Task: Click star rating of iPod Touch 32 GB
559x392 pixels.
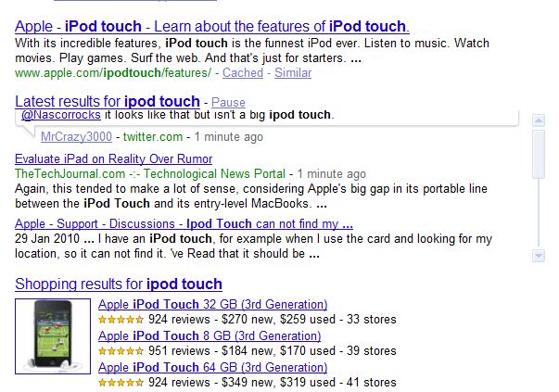Action: [121, 320]
